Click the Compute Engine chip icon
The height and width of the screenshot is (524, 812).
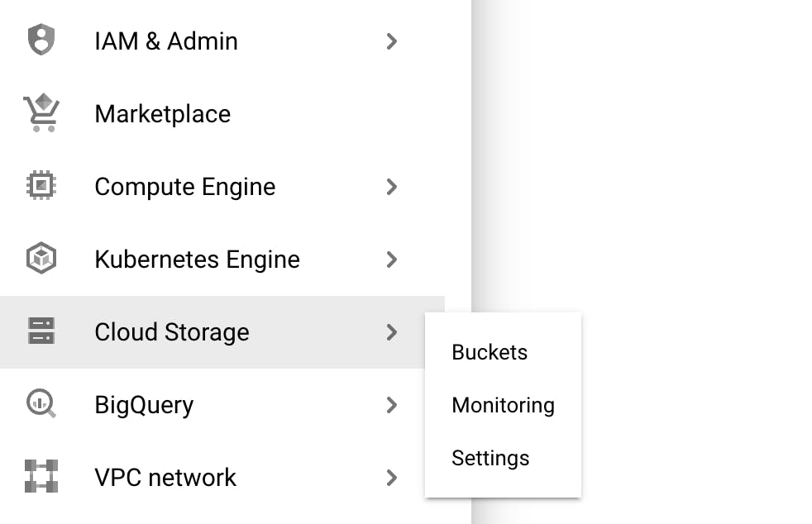(41, 186)
